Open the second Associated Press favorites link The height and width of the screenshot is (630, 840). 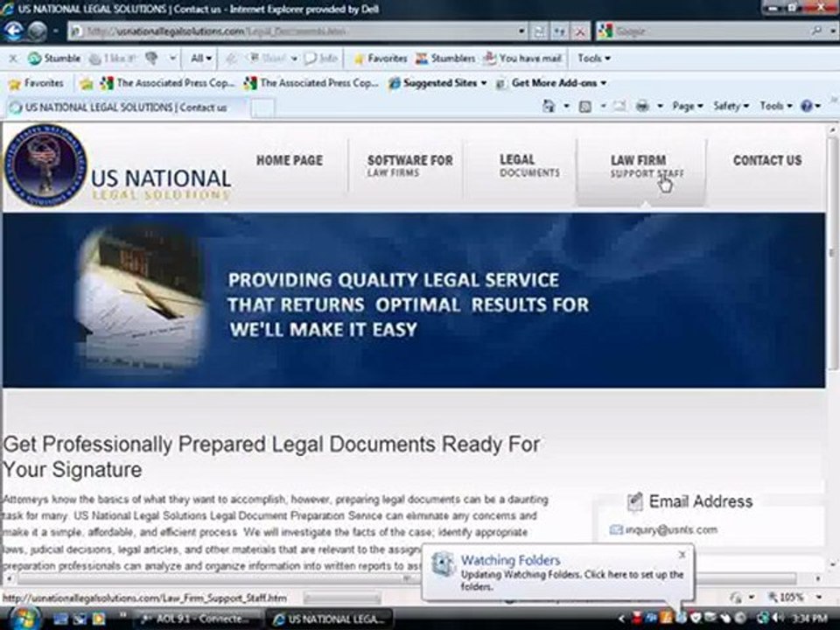(x=311, y=83)
